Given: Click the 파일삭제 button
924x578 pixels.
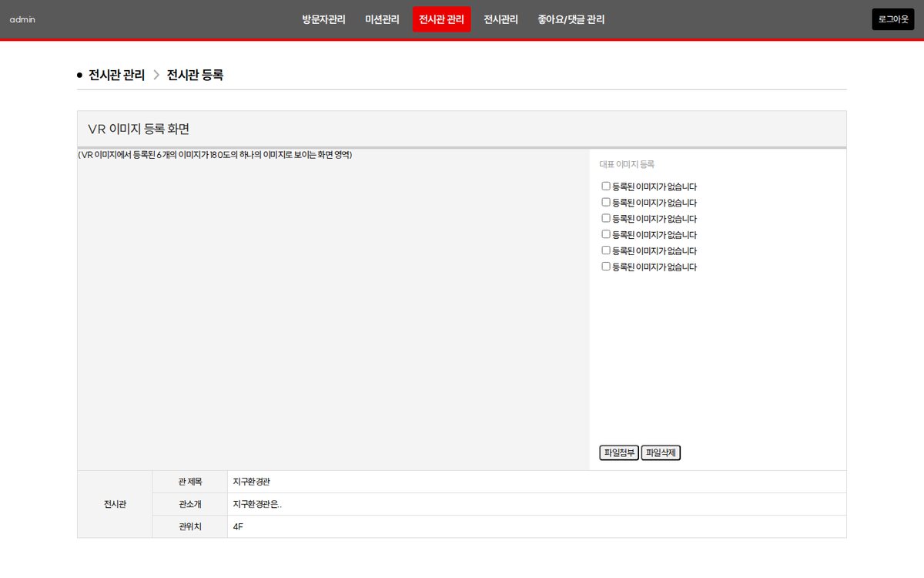Looking at the screenshot, I should pyautogui.click(x=661, y=452).
